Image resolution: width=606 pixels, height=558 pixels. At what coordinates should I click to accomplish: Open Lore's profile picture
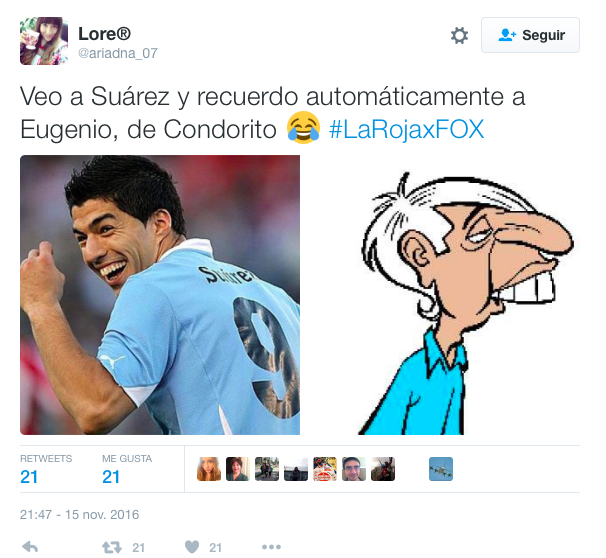tap(44, 41)
